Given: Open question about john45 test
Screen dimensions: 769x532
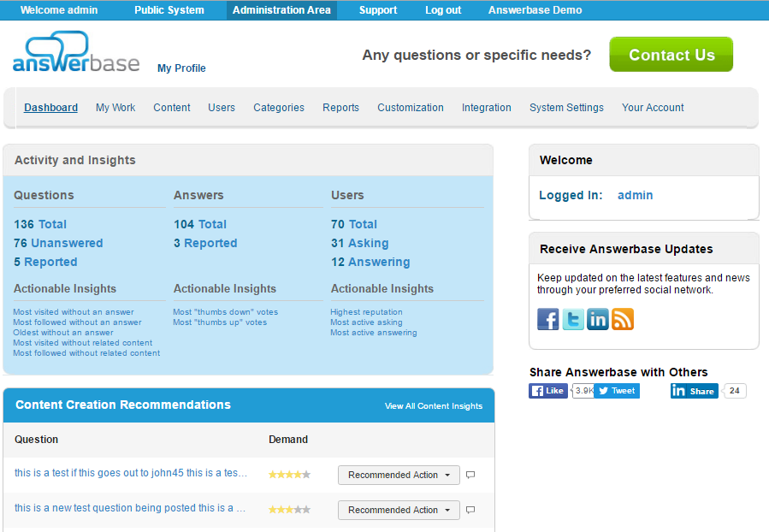Looking at the screenshot, I should (x=131, y=473).
